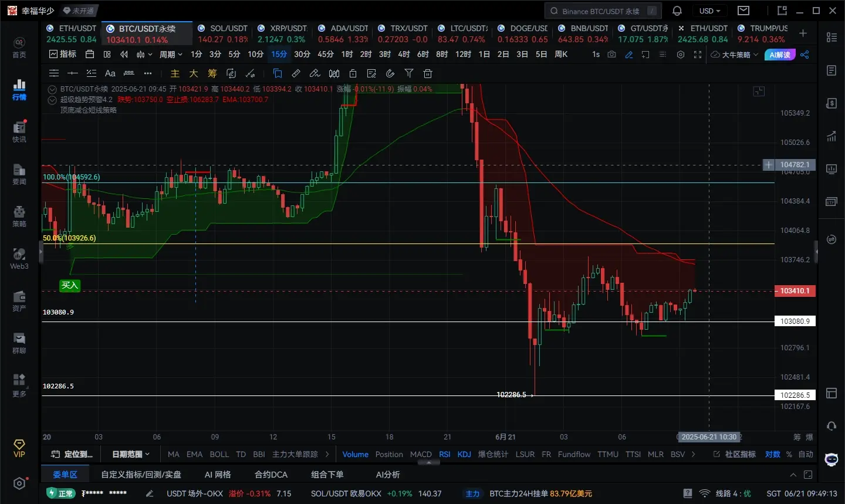
Task: Toggle visibility of BTC/USDT永续 legend eye
Action: 52,89
